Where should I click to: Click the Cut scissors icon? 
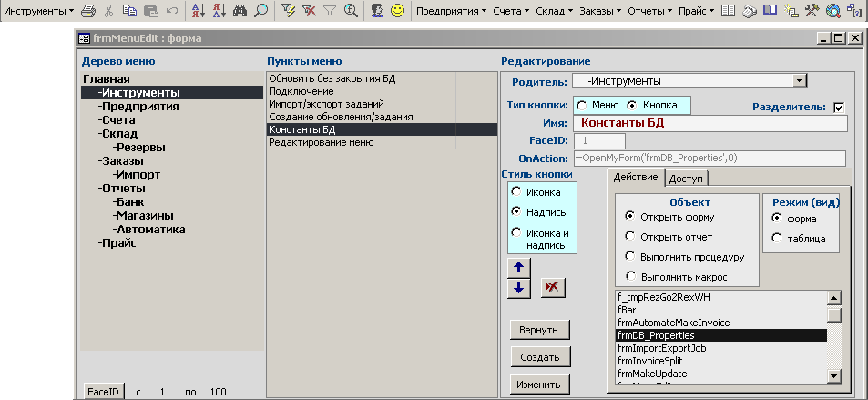(108, 11)
